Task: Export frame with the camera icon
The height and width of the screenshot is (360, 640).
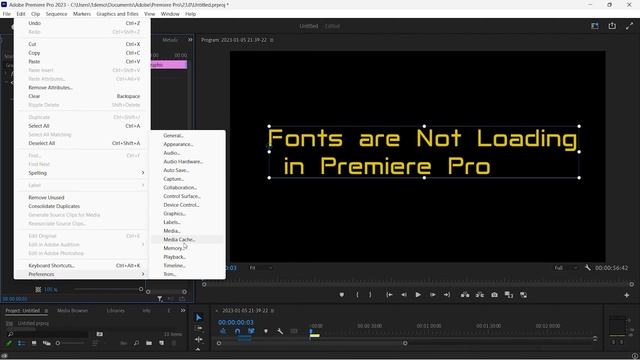Action: click(x=494, y=295)
